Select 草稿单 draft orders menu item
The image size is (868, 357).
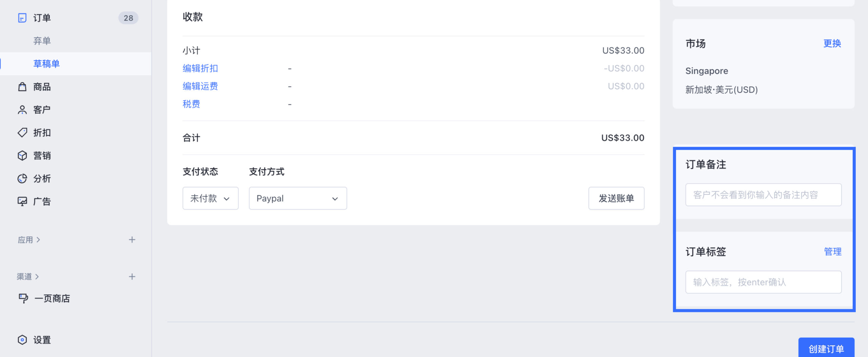[x=46, y=64]
